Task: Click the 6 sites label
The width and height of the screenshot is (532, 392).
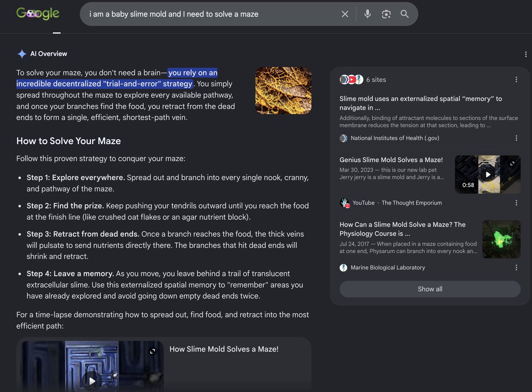Action: (376, 80)
